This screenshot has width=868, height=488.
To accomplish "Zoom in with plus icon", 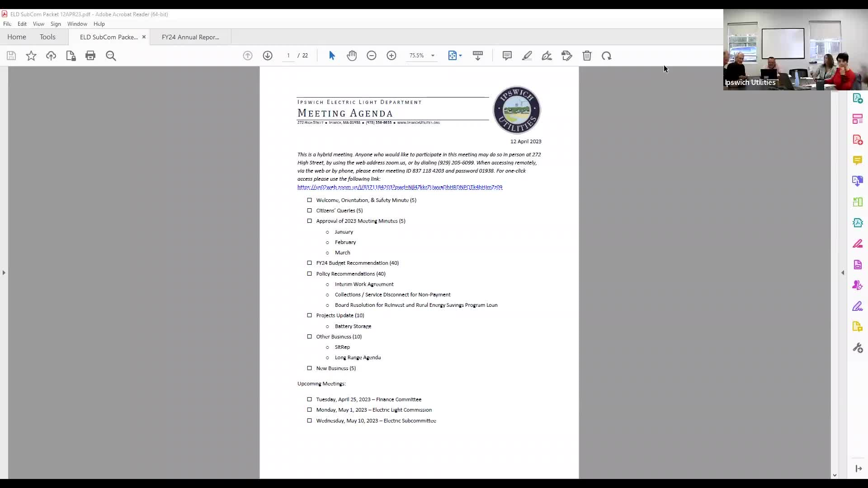I will click(x=392, y=56).
